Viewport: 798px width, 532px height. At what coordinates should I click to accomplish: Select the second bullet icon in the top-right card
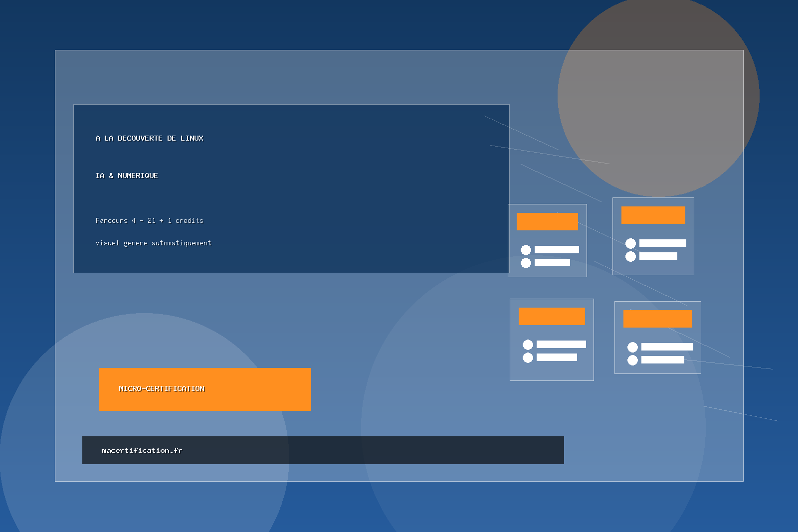tap(630, 257)
